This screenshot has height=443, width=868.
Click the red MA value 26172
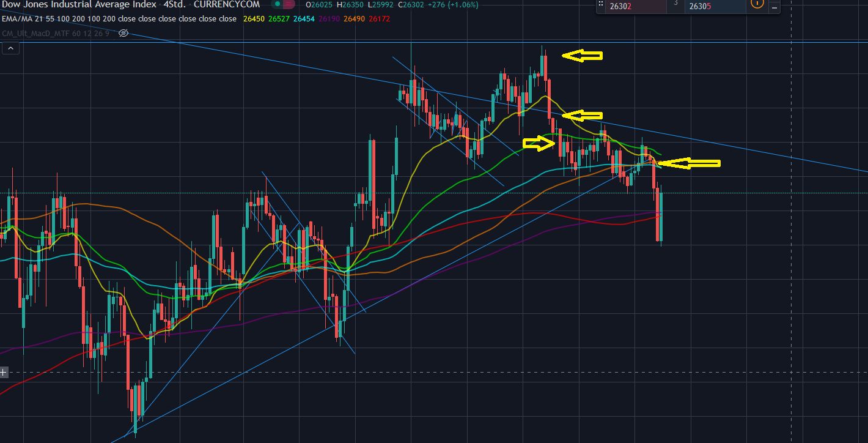coord(379,19)
